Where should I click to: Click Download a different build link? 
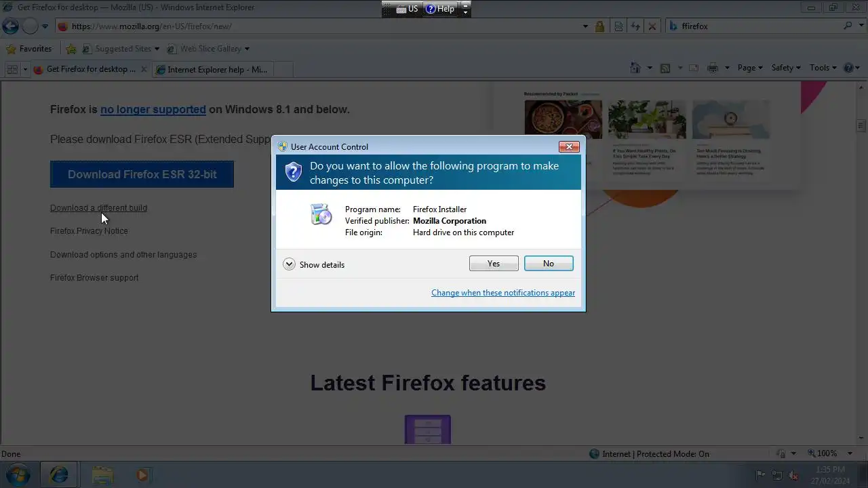click(x=98, y=208)
